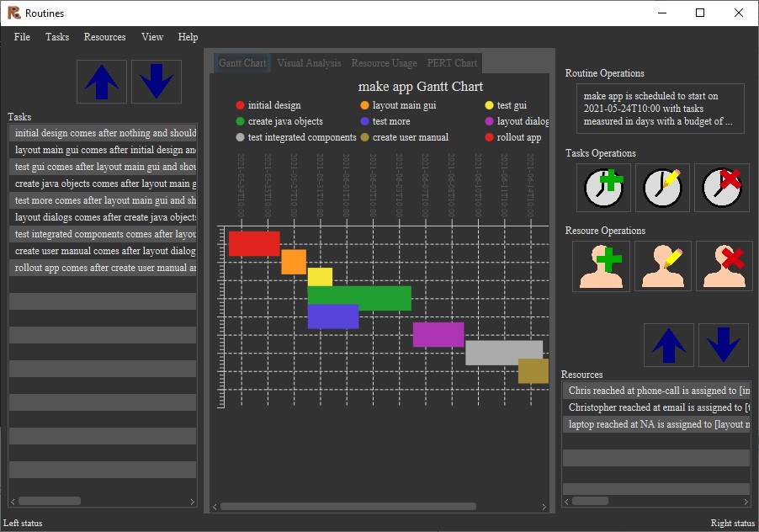
Task: Open the Resources menu
Action: pyautogui.click(x=104, y=37)
